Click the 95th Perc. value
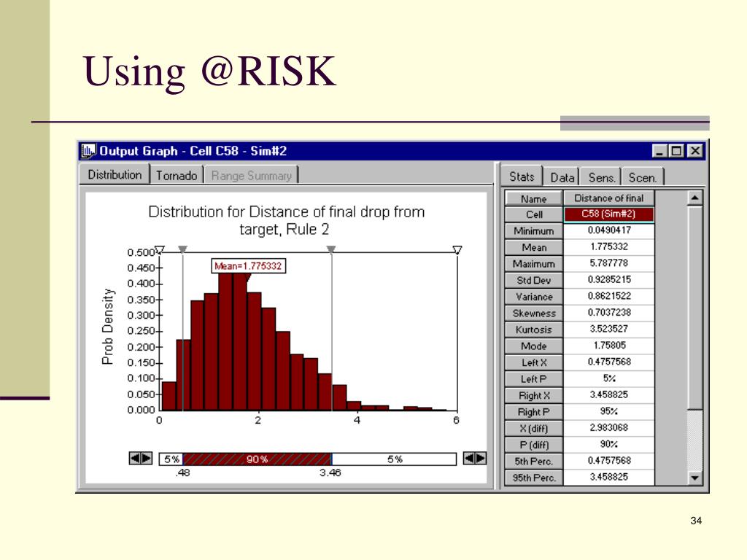747x560 pixels. (x=609, y=477)
